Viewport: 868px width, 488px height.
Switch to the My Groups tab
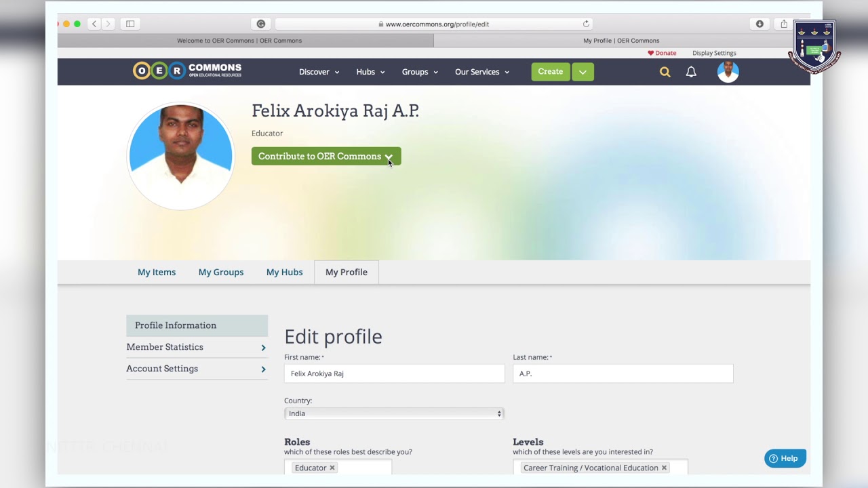(221, 272)
